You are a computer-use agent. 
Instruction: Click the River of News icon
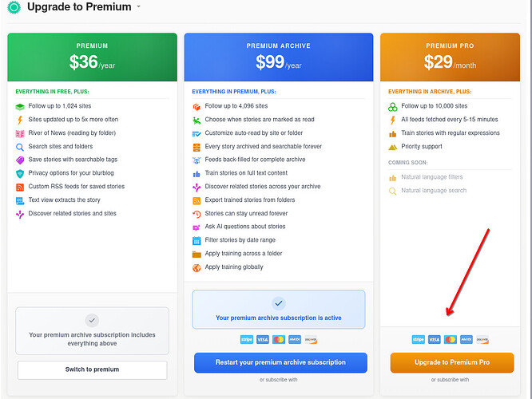20,133
